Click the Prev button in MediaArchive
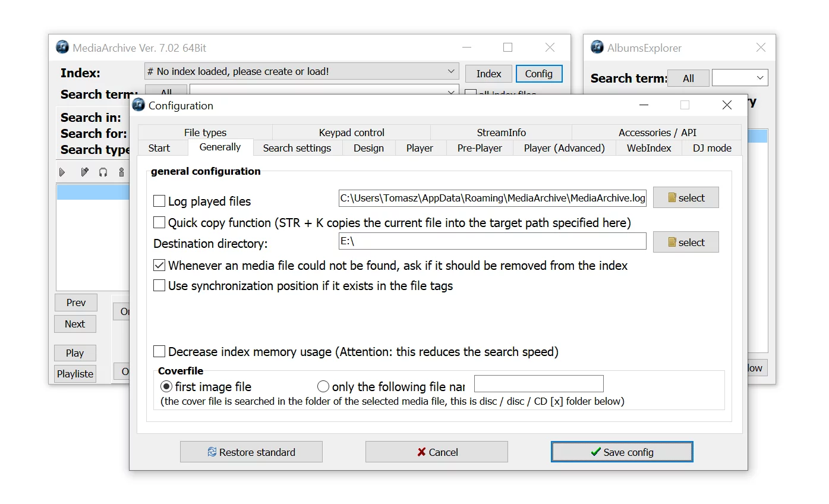 pos(75,303)
